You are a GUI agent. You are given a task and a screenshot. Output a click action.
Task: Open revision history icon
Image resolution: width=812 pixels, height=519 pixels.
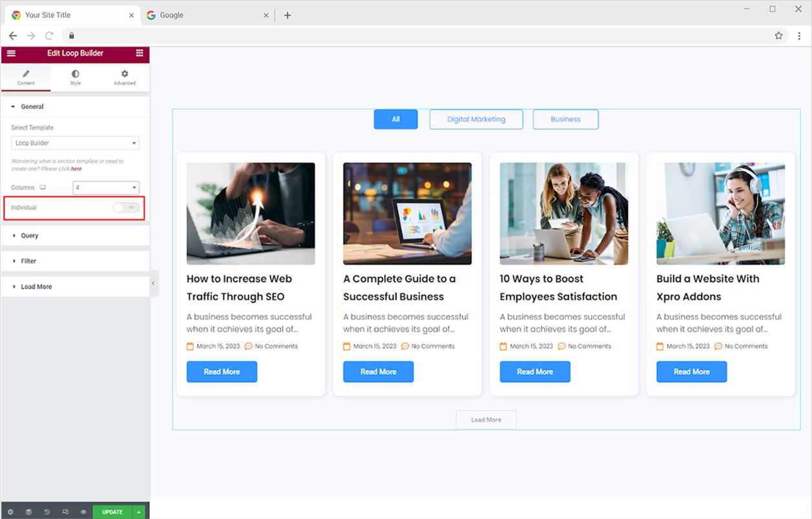47,512
